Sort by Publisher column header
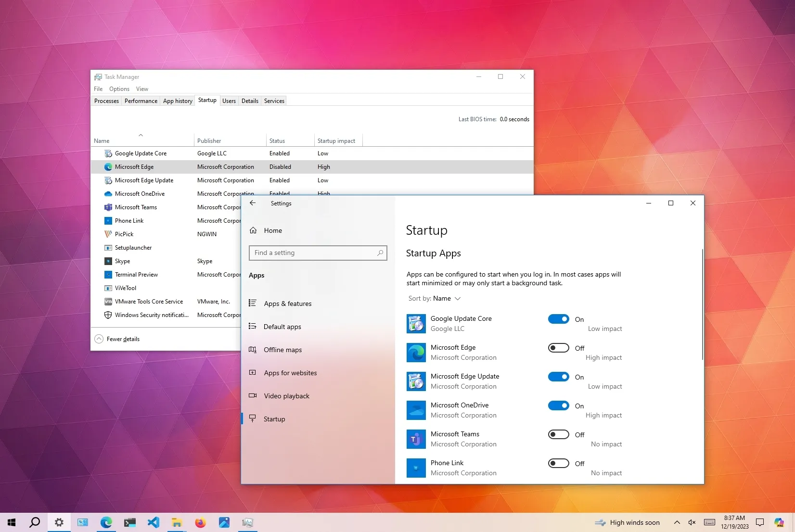795x532 pixels. (230, 141)
